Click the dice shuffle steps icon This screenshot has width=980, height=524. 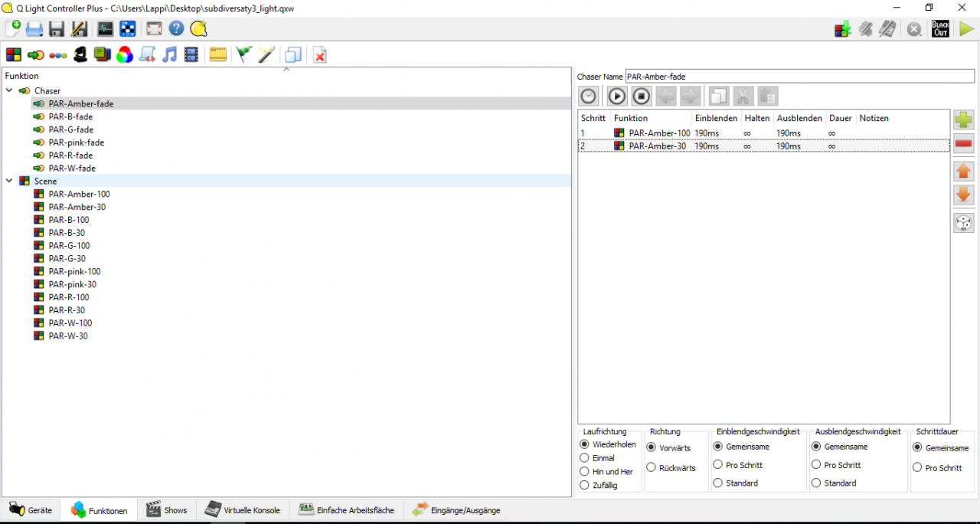point(963,223)
